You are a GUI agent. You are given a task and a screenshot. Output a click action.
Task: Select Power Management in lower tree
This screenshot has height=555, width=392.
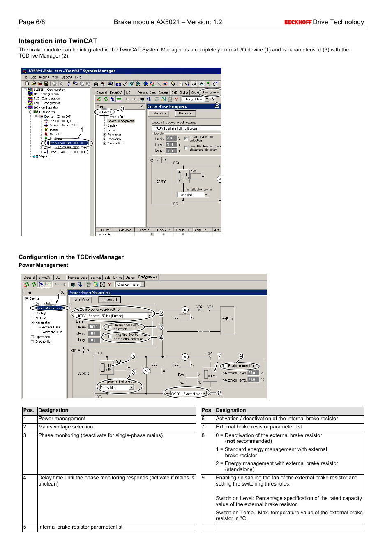(49, 308)
